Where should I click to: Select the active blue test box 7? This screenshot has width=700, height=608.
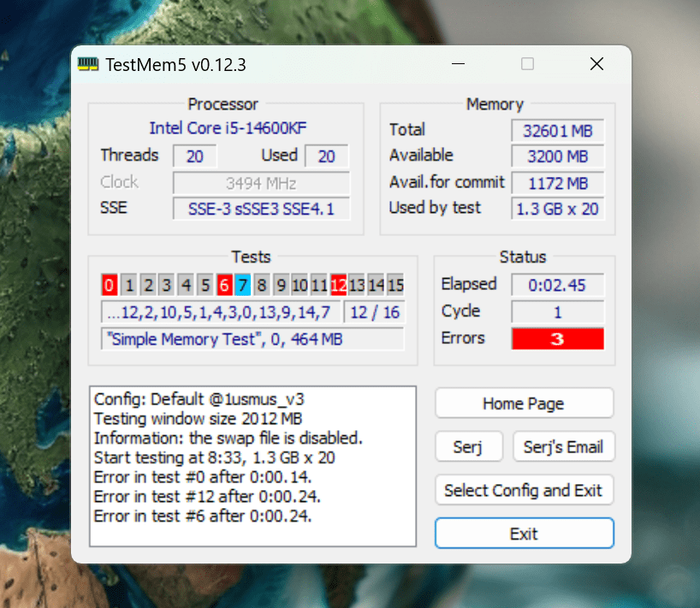click(242, 285)
